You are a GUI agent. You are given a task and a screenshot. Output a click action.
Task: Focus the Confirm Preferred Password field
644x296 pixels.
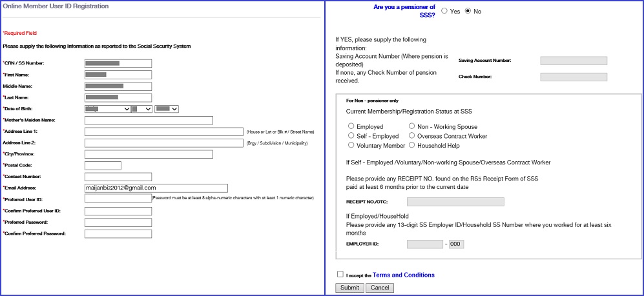118,233
